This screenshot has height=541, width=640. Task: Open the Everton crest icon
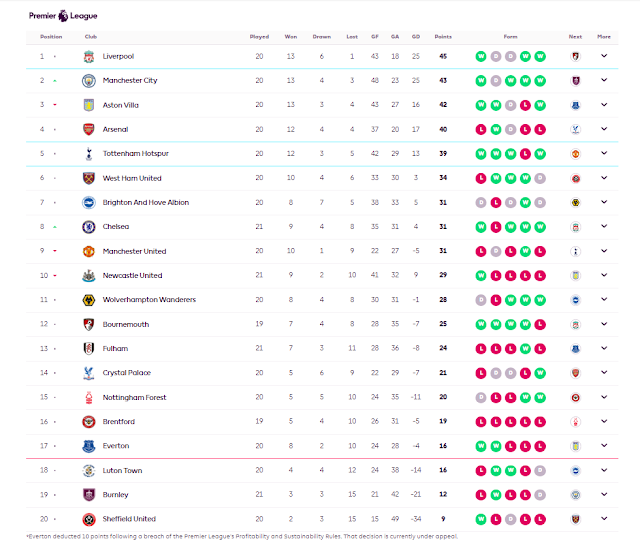point(89,446)
